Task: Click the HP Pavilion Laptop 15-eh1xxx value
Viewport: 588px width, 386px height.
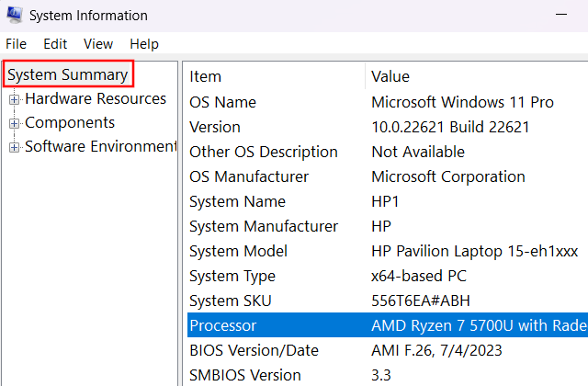Action: (x=474, y=251)
